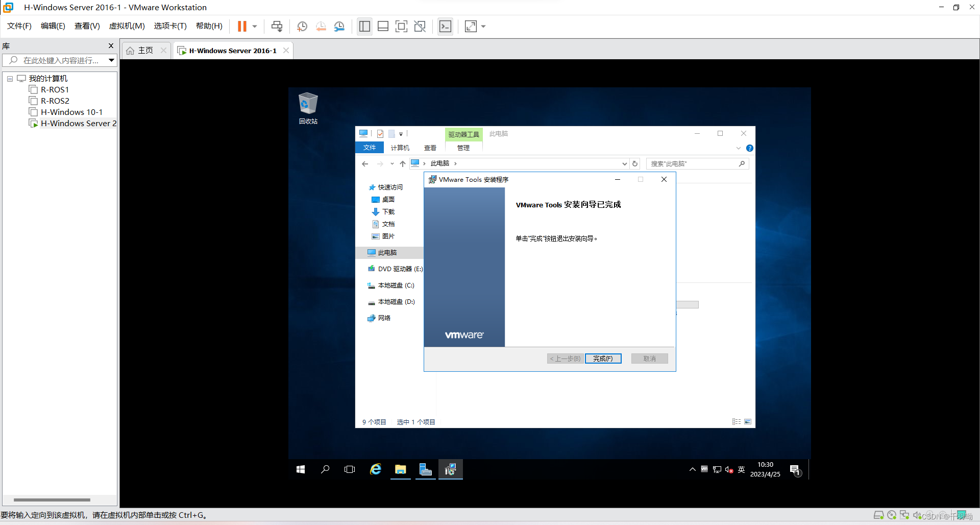Open the 计算机 ribbon tab in Explorer
980x525 pixels.
tap(400, 148)
